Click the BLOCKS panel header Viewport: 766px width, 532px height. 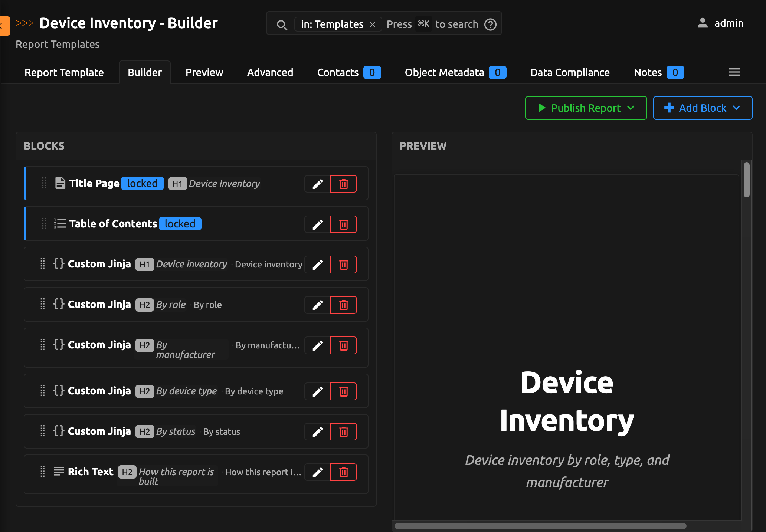coord(196,146)
